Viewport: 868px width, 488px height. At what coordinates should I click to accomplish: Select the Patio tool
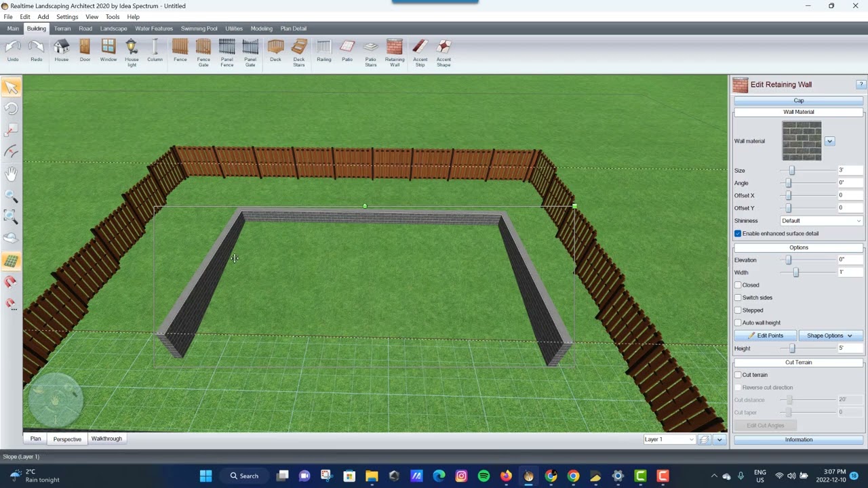tap(347, 52)
